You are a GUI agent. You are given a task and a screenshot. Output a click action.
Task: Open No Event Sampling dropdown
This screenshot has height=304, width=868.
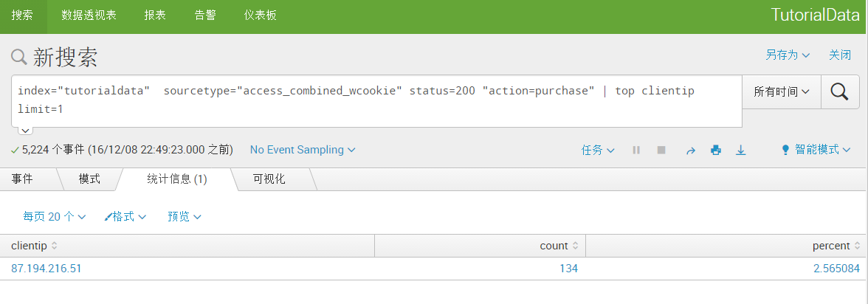[x=303, y=150]
